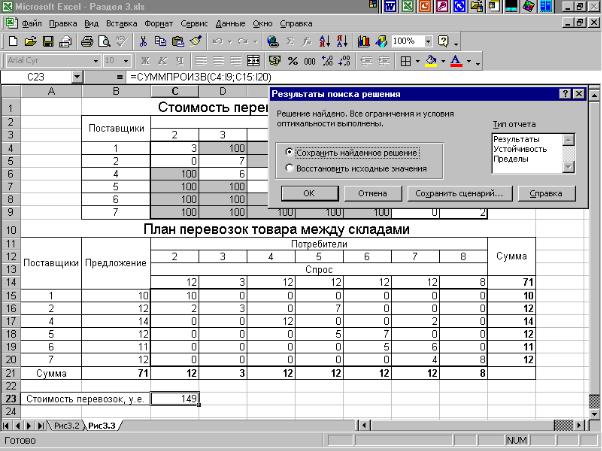
Task: Paste with the clipboard icon
Action: pyautogui.click(x=178, y=41)
